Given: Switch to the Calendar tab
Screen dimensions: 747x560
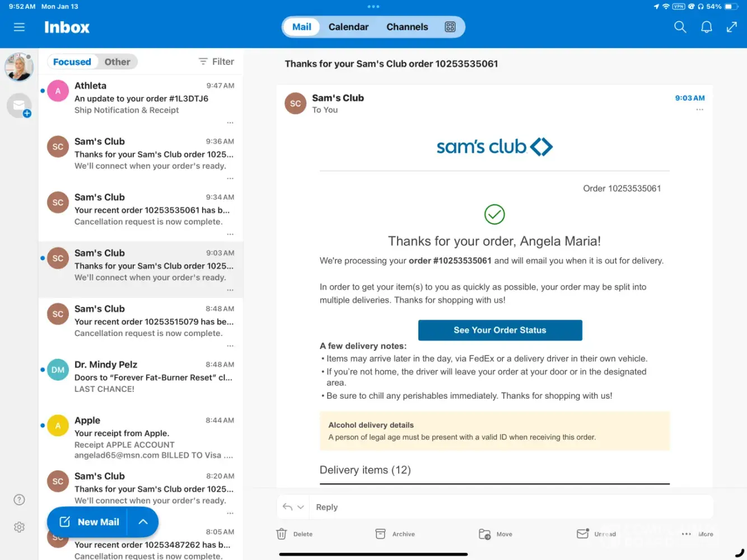Looking at the screenshot, I should (x=348, y=27).
